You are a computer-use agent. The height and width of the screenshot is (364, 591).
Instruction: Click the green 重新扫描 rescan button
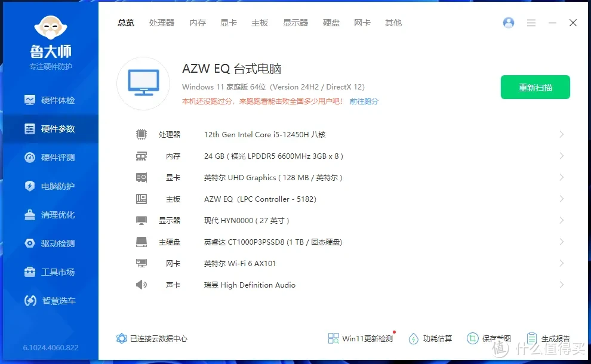(x=535, y=87)
